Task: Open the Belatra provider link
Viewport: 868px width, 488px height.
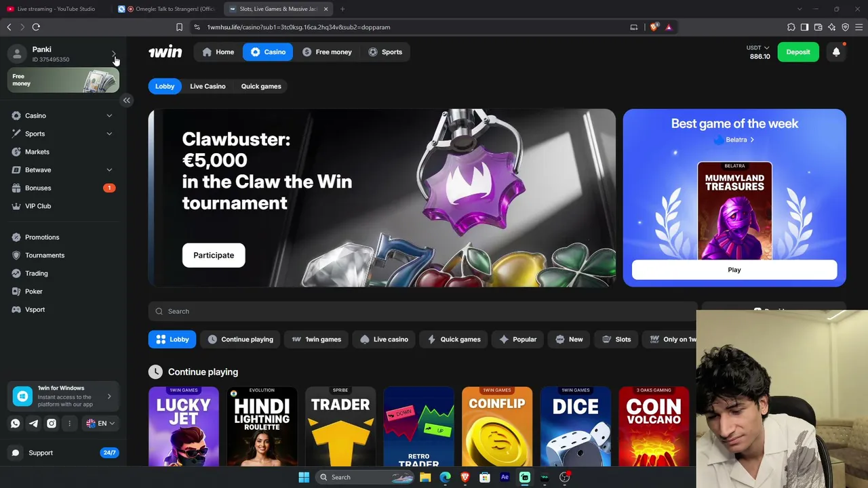Action: tap(734, 140)
